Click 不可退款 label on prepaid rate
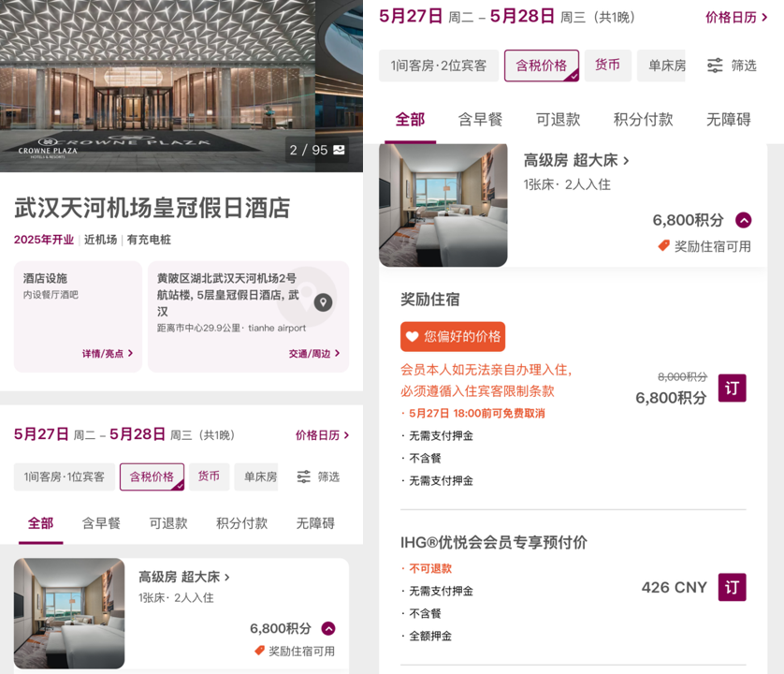The image size is (784, 674). click(x=430, y=568)
